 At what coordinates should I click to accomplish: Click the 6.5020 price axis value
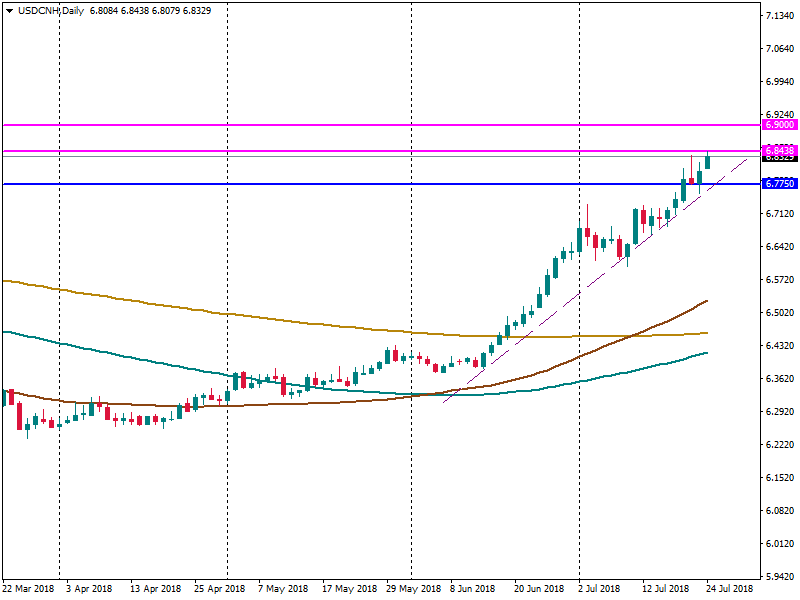(x=779, y=313)
